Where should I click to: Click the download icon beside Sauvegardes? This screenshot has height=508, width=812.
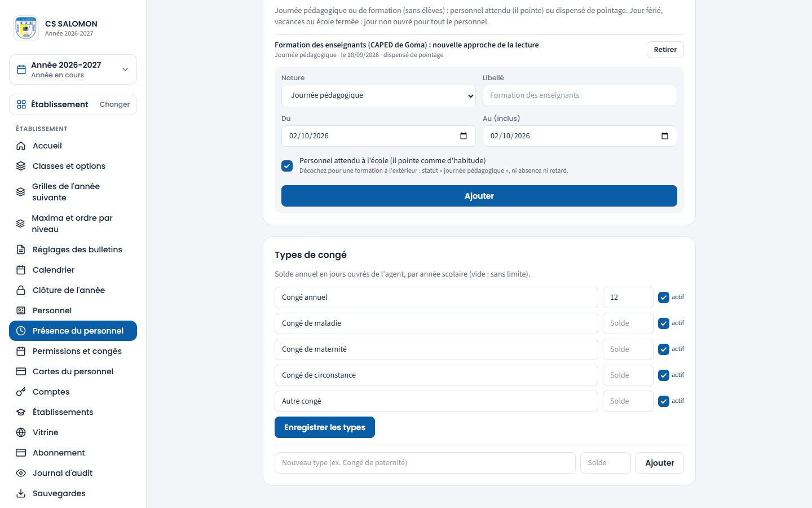[x=21, y=493]
